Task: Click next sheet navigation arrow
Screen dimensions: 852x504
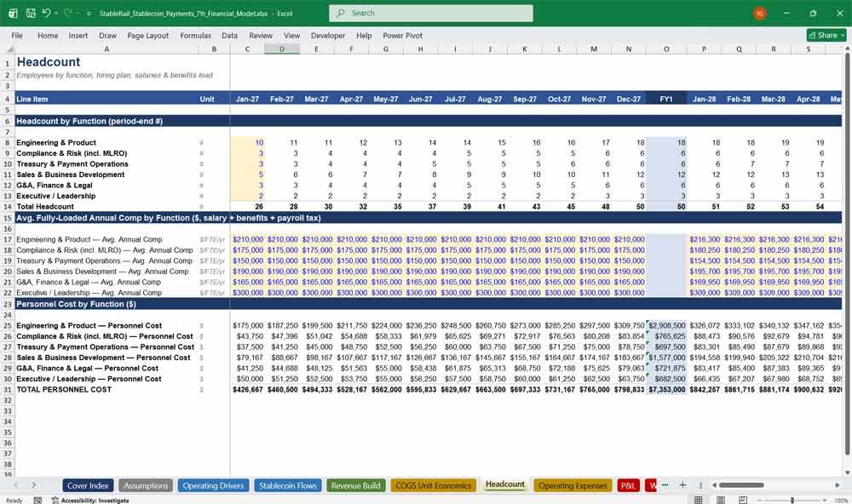Action: pyautogui.click(x=34, y=485)
